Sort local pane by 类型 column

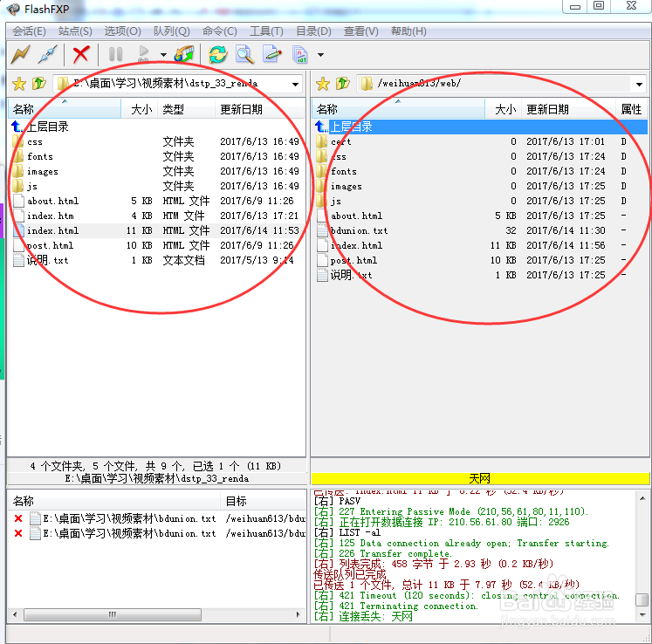coord(186,109)
